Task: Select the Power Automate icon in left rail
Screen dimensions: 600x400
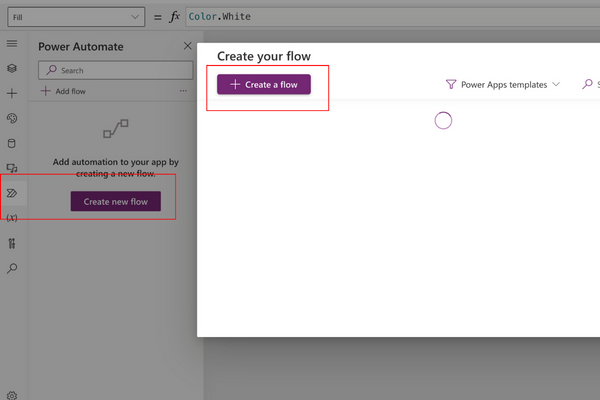Action: (12, 193)
